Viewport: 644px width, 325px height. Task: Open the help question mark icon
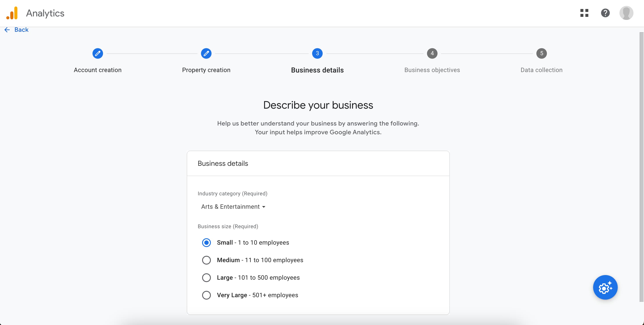coord(605,13)
